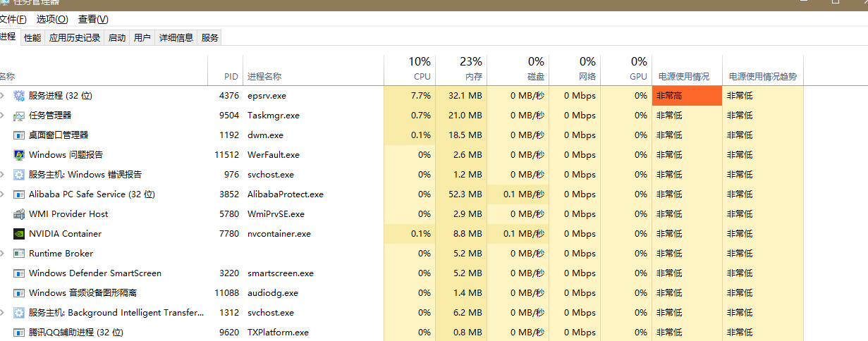This screenshot has height=341, width=868.
Task: Click the 任务管理器 process icon
Action: pyautogui.click(x=19, y=116)
